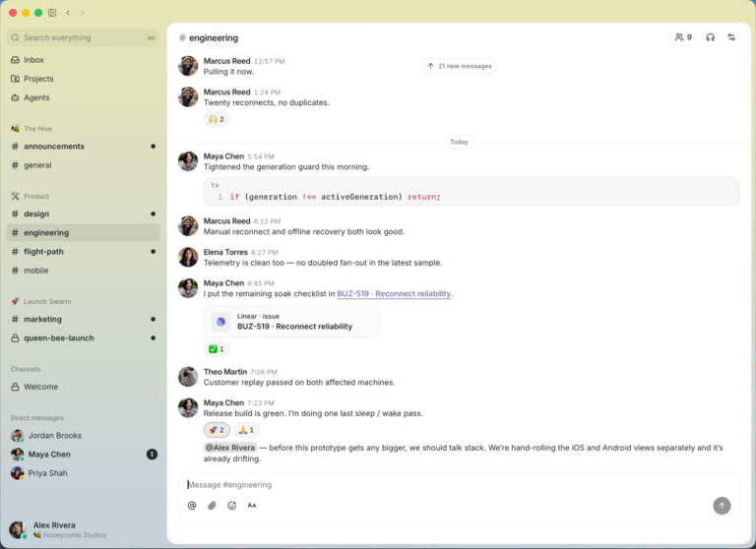Open the private queen-bee-launch channel
This screenshot has width=756, height=549.
pos(83,337)
